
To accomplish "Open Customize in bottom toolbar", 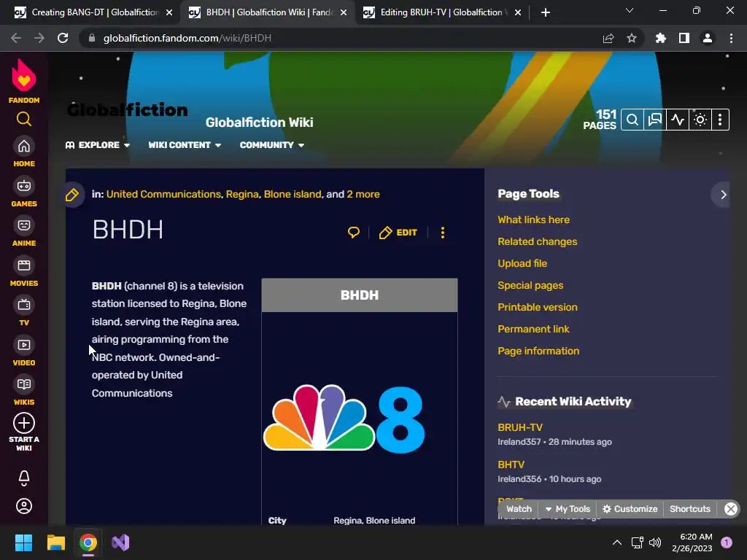I will tap(630, 508).
